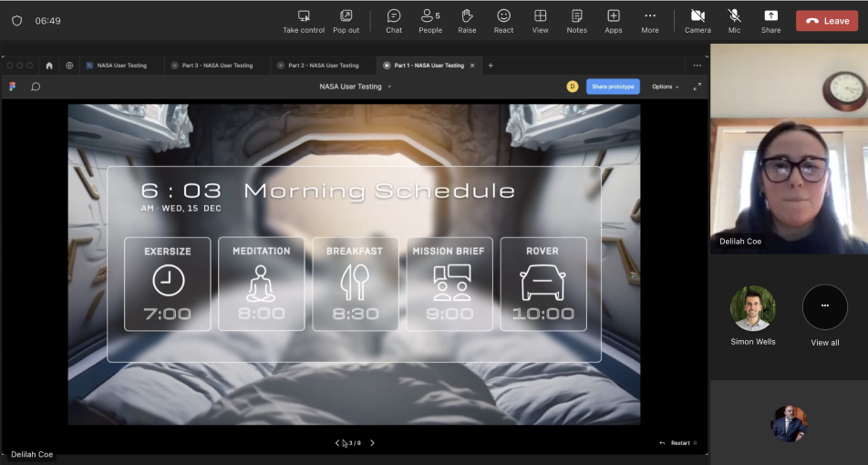Open the Options dropdown
Screen dimensions: 868x465
[665, 87]
